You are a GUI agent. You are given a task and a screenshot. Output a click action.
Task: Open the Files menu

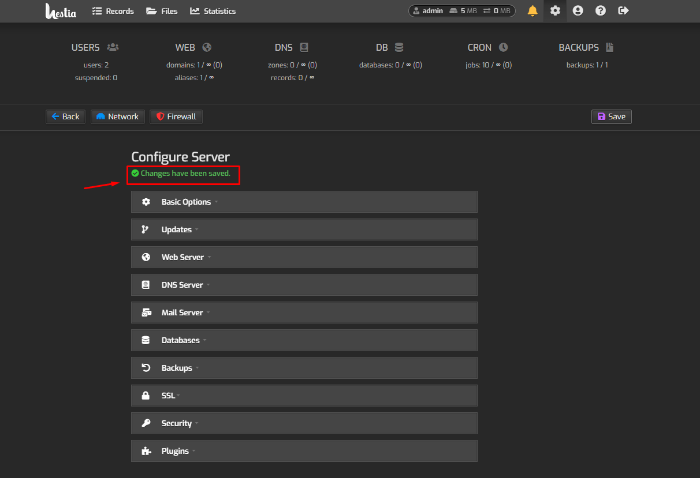point(162,11)
